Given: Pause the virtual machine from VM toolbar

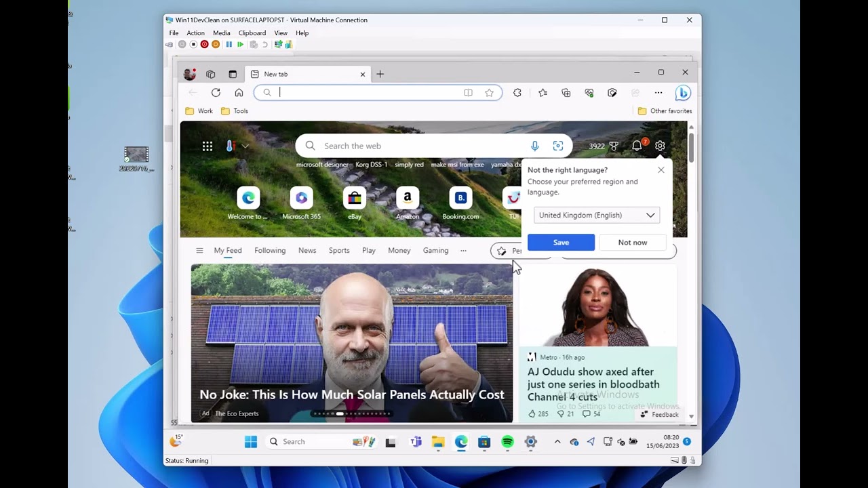Looking at the screenshot, I should (x=229, y=44).
